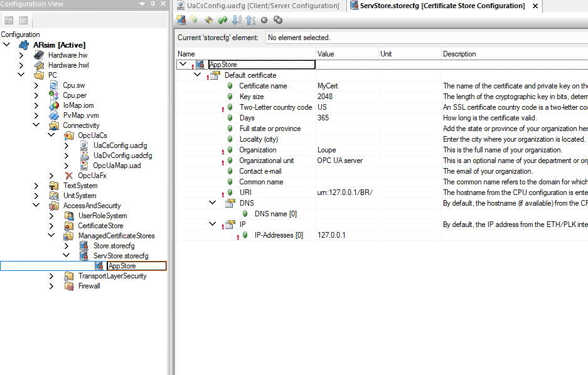
Task: Expand the Hardware.hw node
Action: [x=21, y=55]
